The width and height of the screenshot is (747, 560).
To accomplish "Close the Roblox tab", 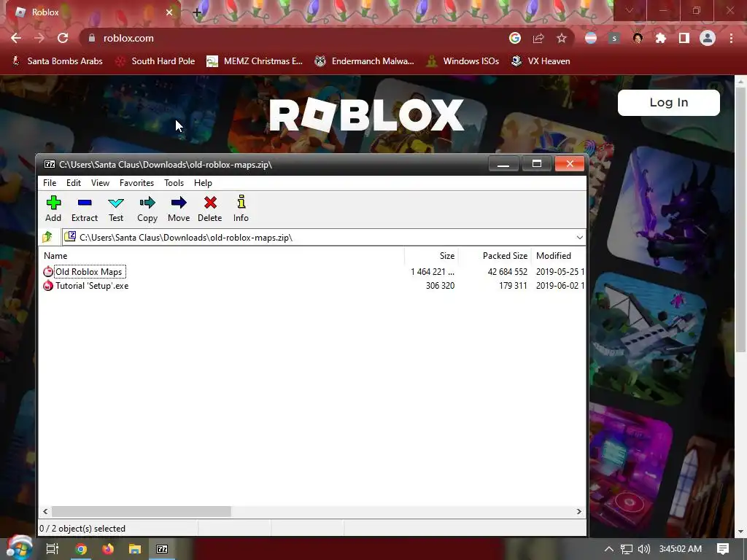I will click(x=169, y=12).
